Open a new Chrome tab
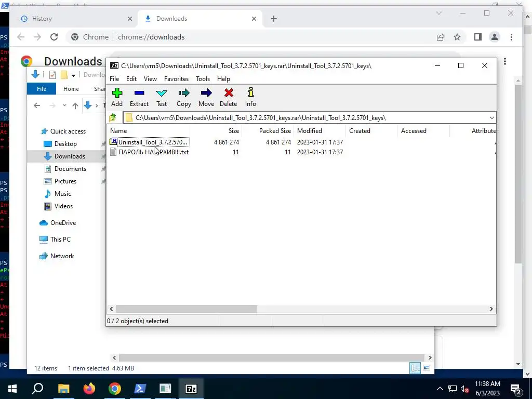The height and width of the screenshot is (399, 532). (274, 19)
